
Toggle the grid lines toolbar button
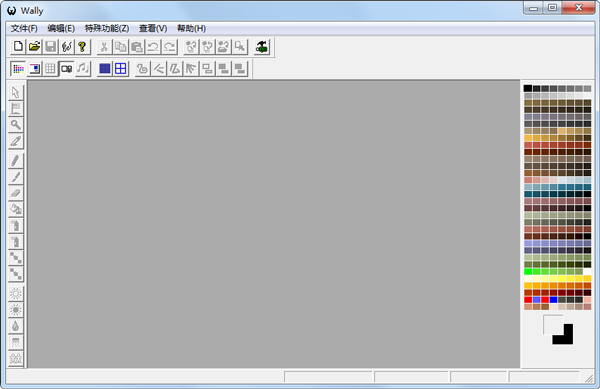click(x=50, y=69)
